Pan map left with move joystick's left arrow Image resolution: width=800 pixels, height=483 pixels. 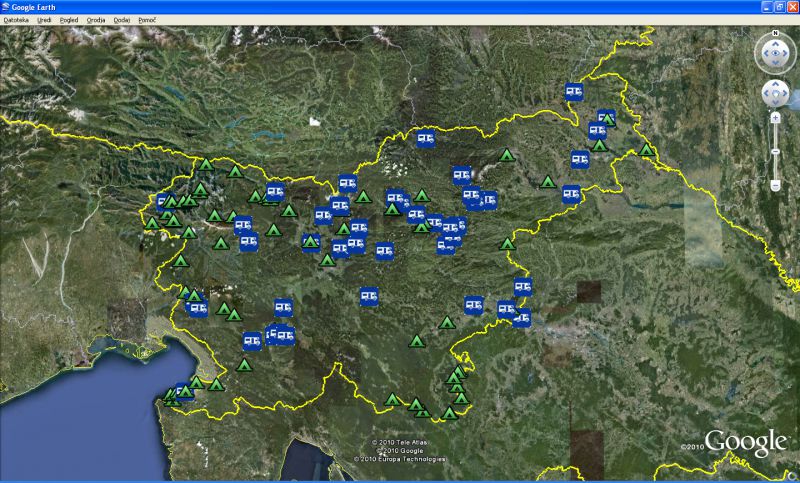coord(766,94)
